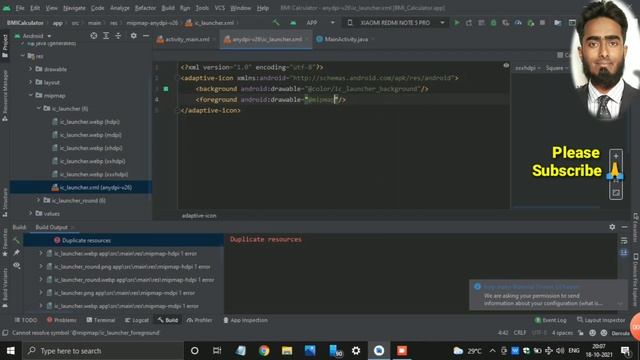The image size is (640, 360).
Task: Click the zoom to fit preview icon
Action: 616,193
